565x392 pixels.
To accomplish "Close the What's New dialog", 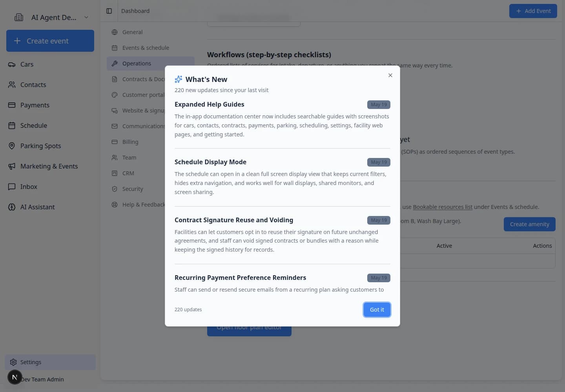I will tap(390, 75).
